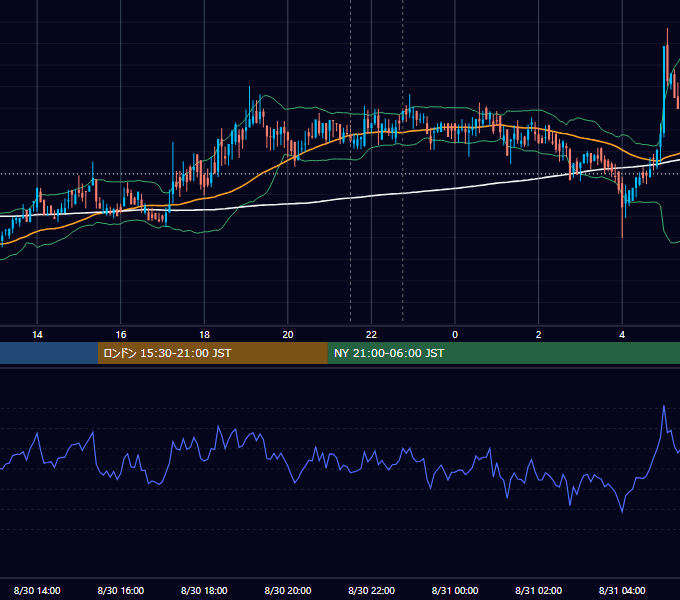The image size is (680, 600).
Task: Click the 8/31 00:00 date label
Action: (455, 590)
